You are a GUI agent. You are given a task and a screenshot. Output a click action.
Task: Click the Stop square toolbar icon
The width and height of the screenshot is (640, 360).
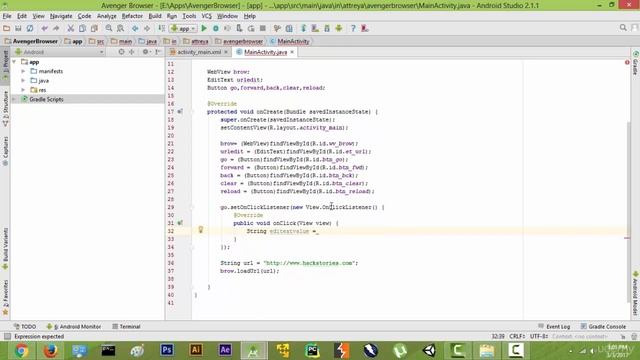[x=263, y=28]
